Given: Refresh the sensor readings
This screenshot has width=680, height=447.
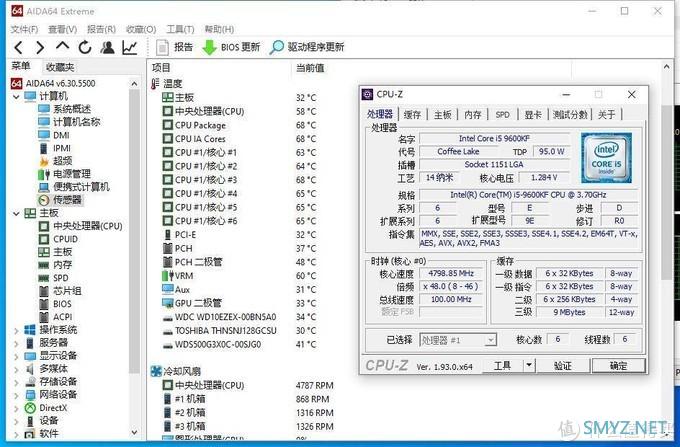Looking at the screenshot, I should [85, 47].
